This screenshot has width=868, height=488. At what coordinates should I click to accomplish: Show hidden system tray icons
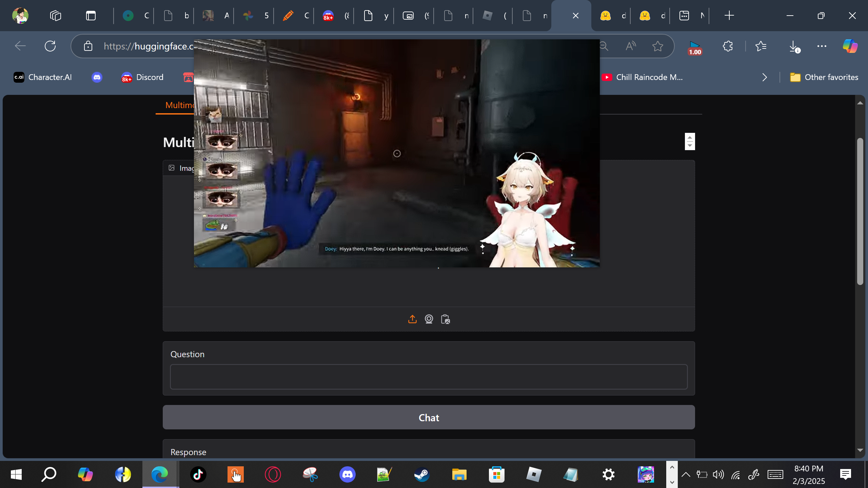click(x=686, y=474)
